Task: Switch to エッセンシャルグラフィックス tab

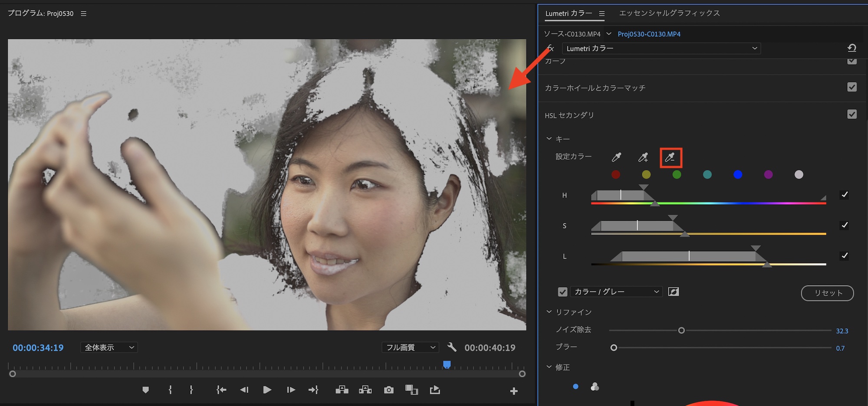Action: [x=669, y=13]
